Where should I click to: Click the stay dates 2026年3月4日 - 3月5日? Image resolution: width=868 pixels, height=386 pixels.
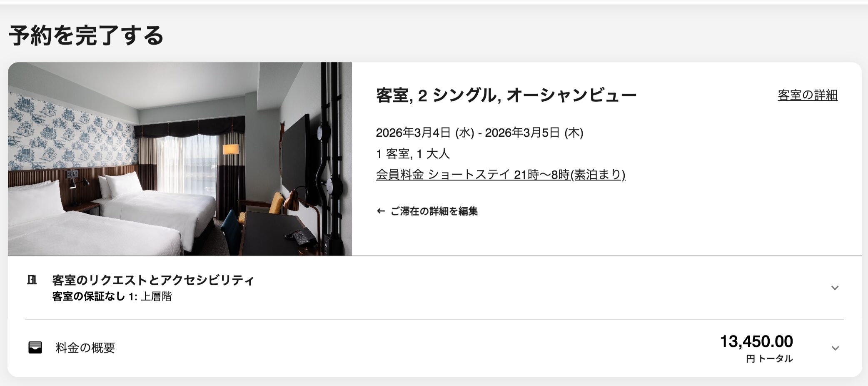tap(479, 133)
